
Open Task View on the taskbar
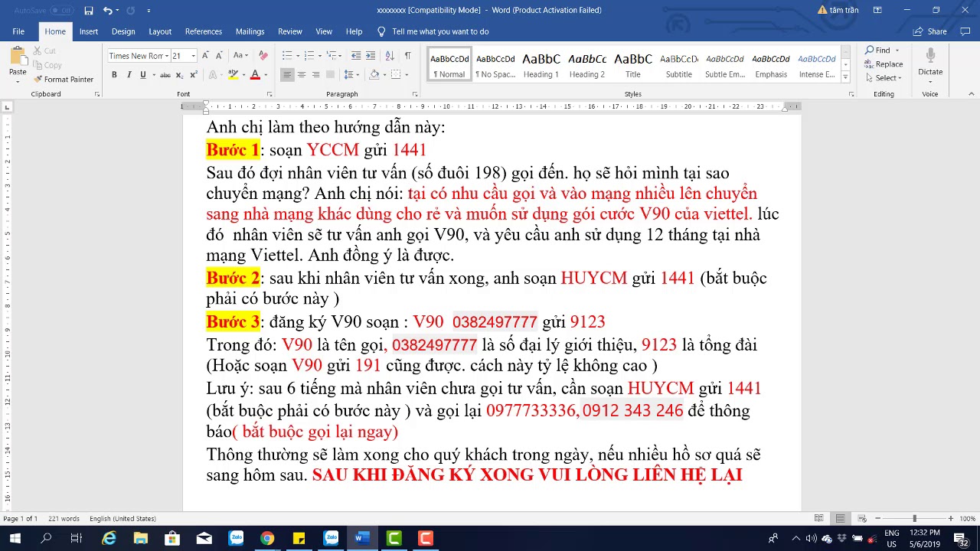77,539
